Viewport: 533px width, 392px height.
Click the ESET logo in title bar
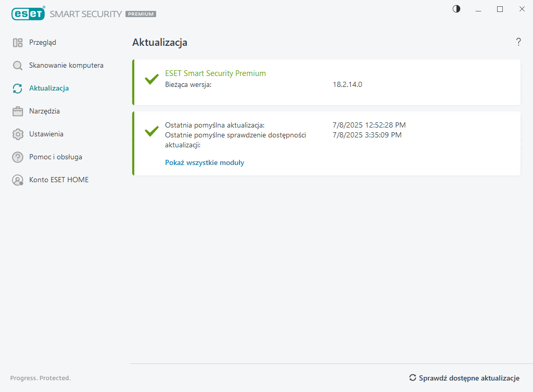tap(28, 14)
